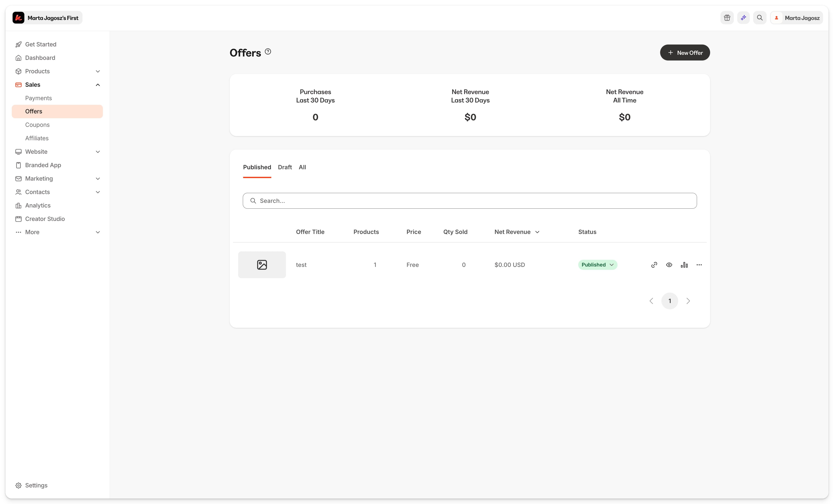Open analytics bar chart for test offer
The image size is (834, 504).
pos(684,265)
